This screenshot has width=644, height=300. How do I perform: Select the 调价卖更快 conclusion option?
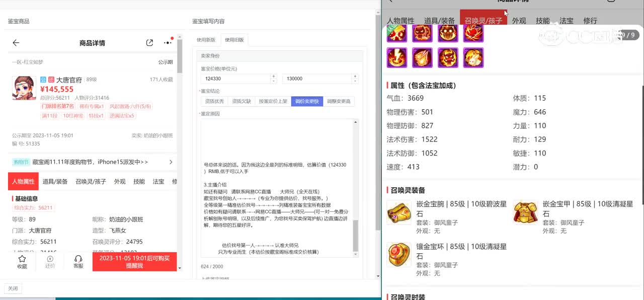point(307,101)
